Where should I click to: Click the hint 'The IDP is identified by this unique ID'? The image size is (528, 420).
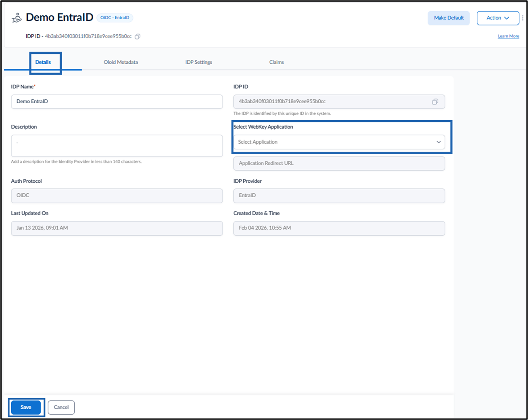[x=282, y=113]
